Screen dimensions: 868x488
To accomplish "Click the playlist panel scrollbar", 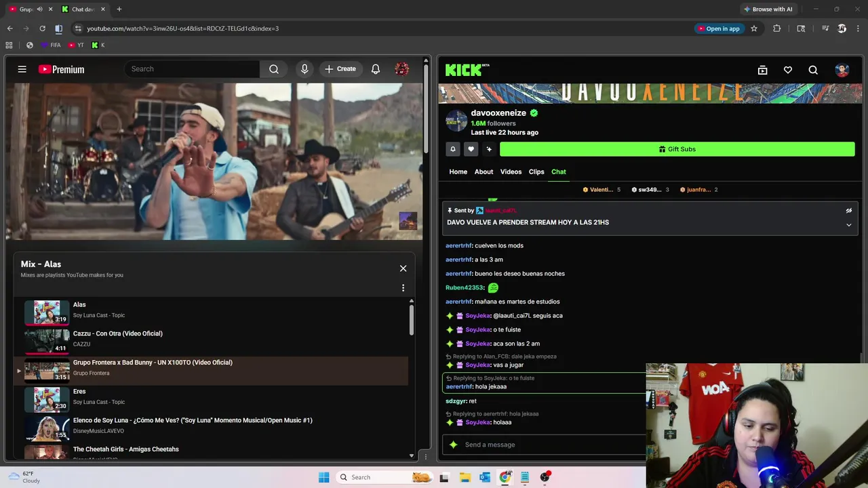I will tap(412, 320).
